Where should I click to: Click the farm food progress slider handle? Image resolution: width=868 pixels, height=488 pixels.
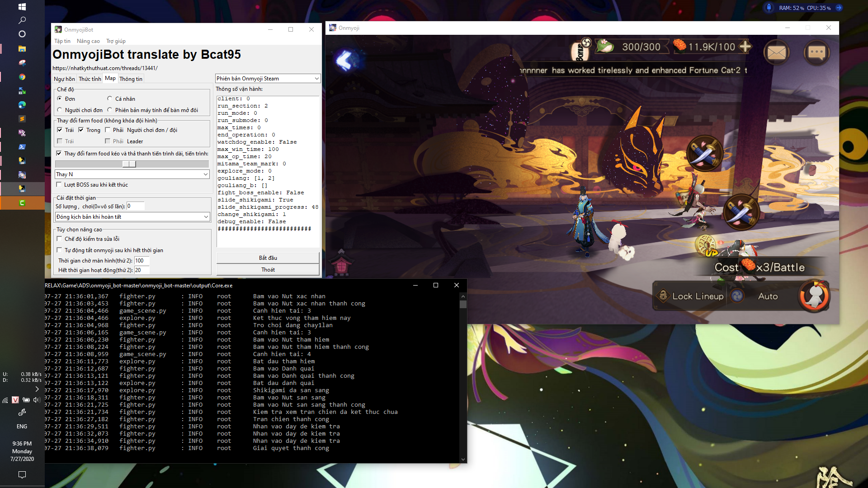129,164
